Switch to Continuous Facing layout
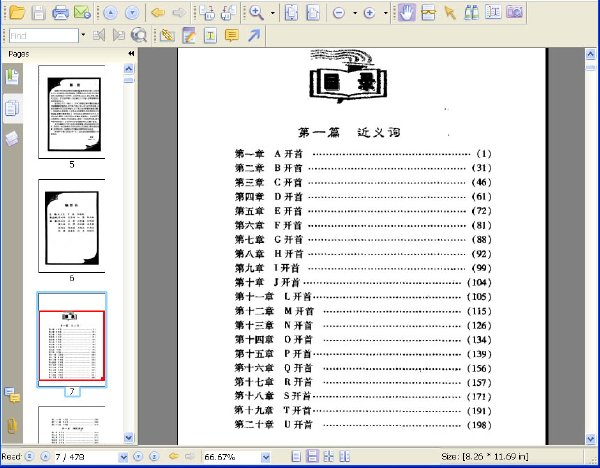Viewport: 600px width, 468px height. click(345, 456)
